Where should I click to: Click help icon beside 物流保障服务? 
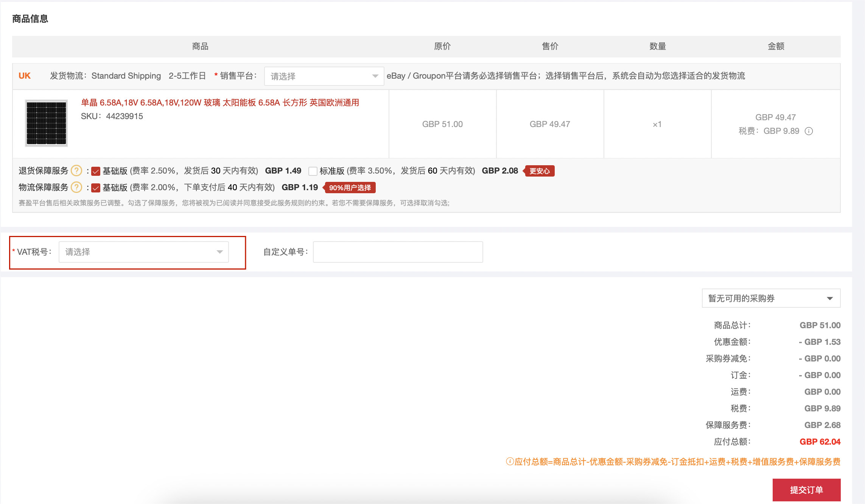76,188
